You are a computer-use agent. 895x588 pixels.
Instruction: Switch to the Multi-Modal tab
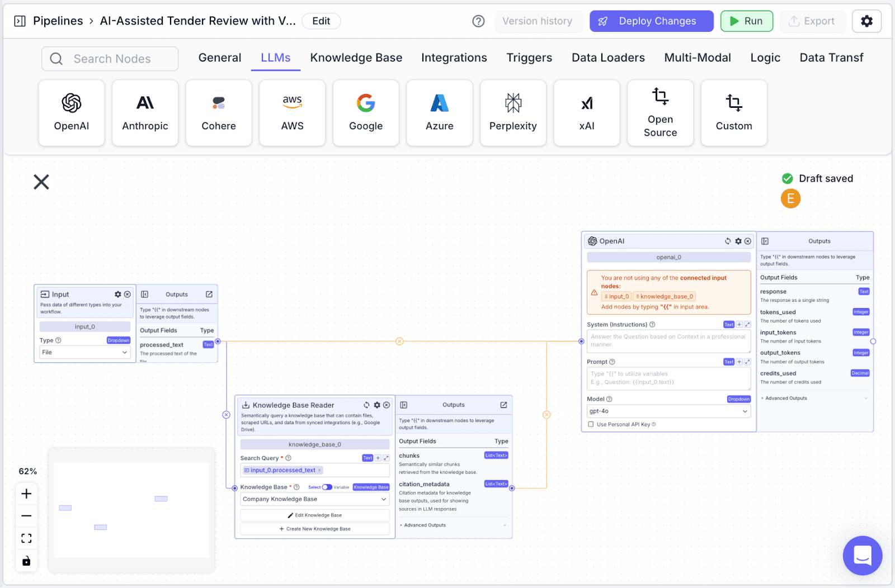[x=698, y=58]
